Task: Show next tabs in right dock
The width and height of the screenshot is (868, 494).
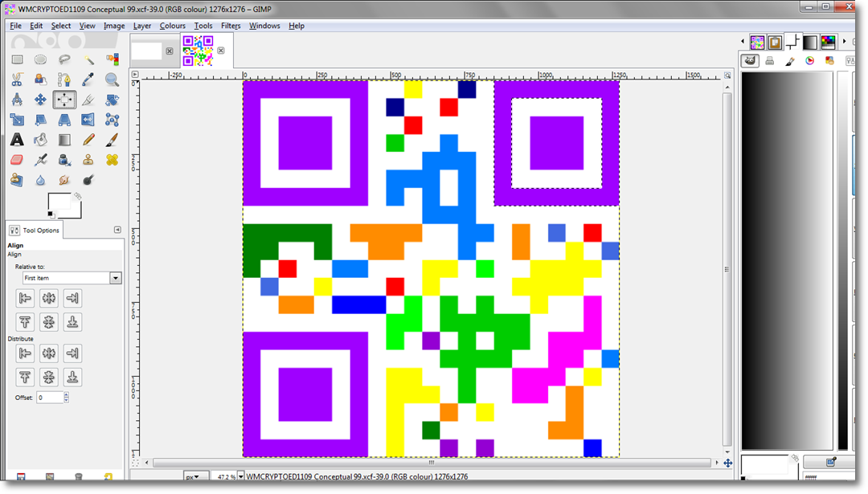Action: 844,42
